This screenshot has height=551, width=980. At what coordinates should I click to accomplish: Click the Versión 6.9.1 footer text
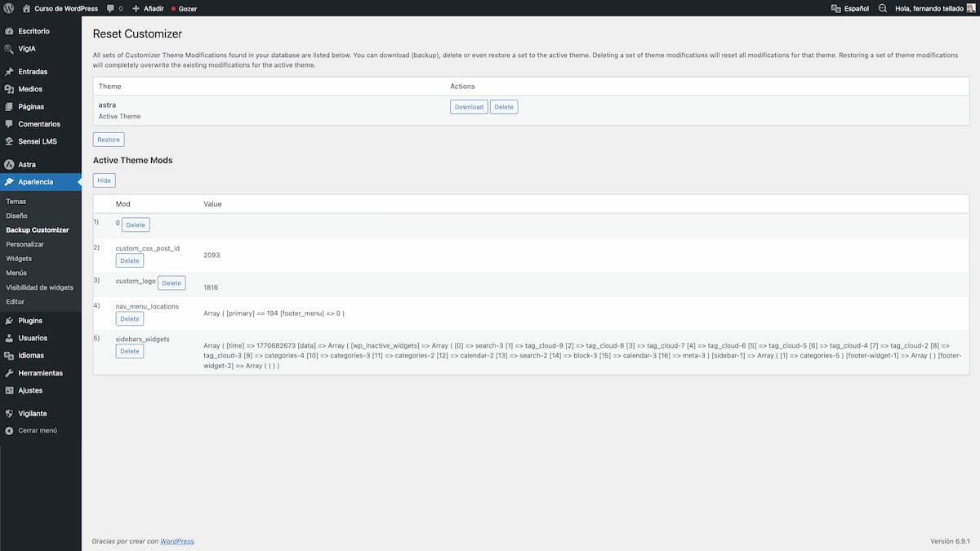click(950, 541)
